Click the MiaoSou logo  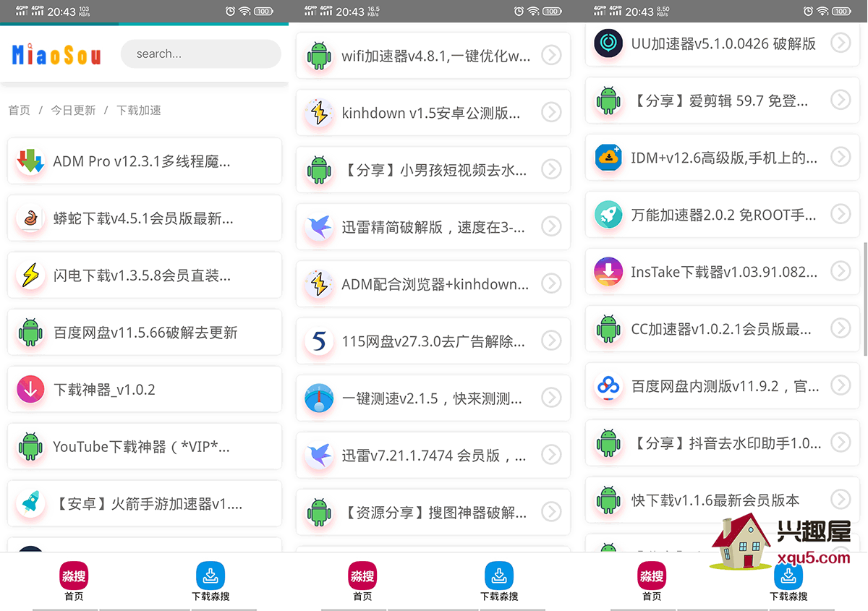pyautogui.click(x=56, y=54)
